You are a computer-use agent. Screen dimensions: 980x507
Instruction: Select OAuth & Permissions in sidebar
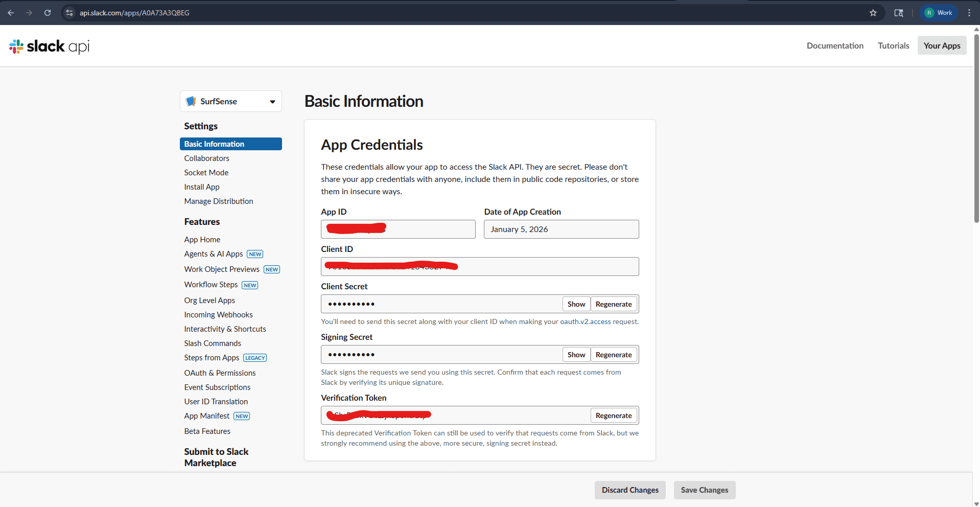point(220,373)
